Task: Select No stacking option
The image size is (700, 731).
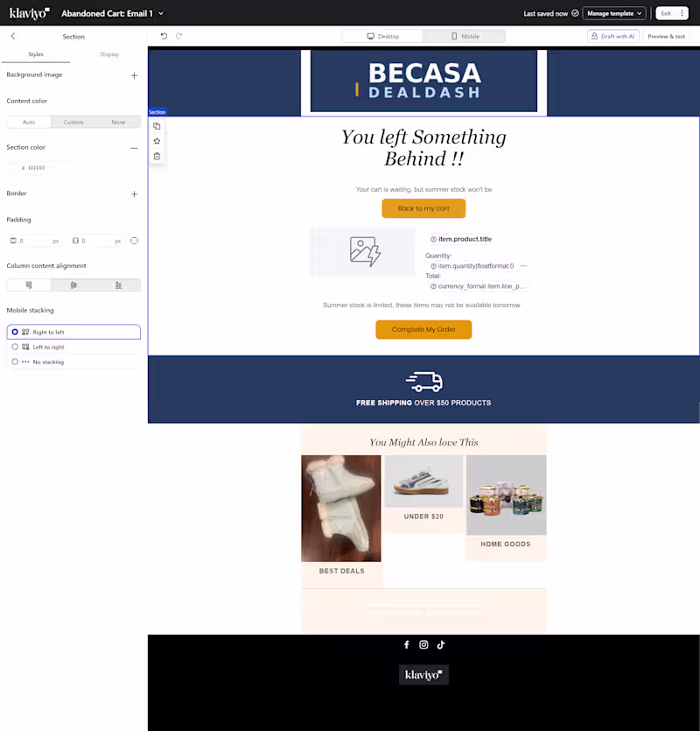Action: click(x=73, y=362)
